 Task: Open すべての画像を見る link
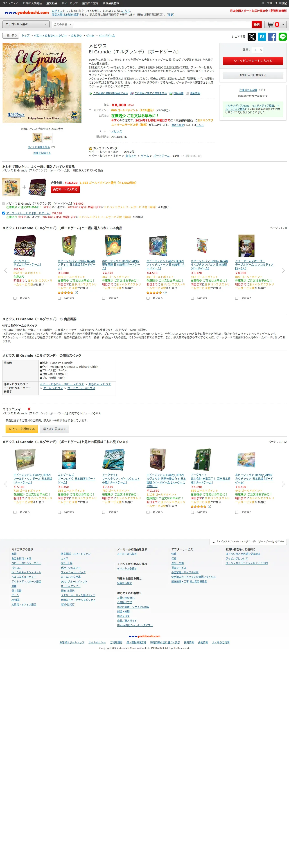pos(39,147)
